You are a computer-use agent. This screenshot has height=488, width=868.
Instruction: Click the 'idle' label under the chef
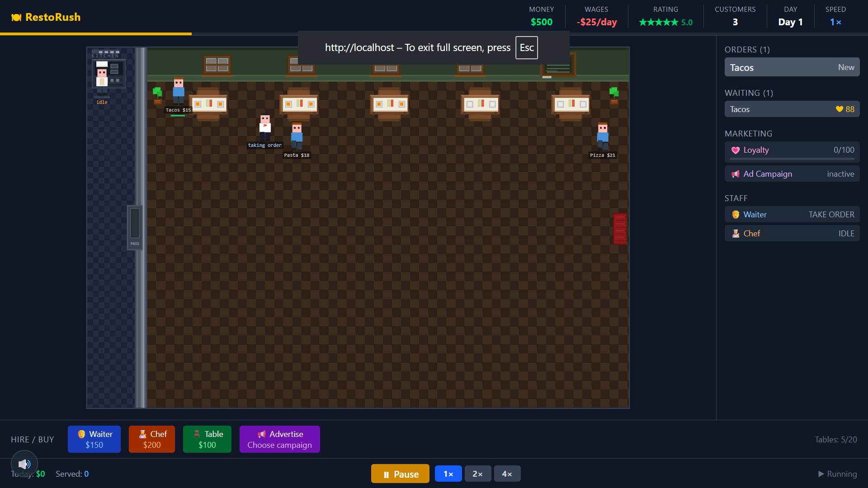click(102, 102)
